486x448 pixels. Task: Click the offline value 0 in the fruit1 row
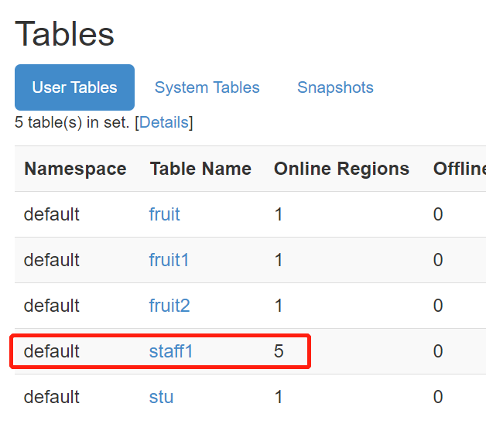pyautogui.click(x=438, y=260)
